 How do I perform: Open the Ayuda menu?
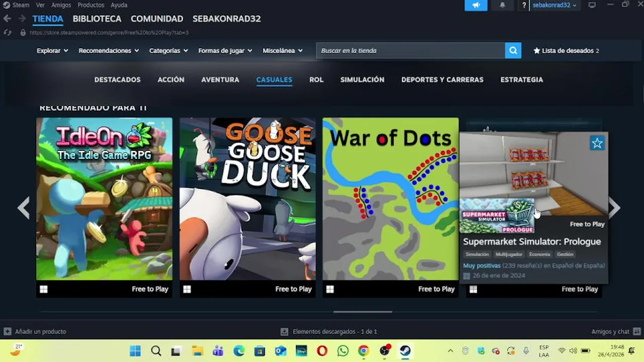[119, 5]
